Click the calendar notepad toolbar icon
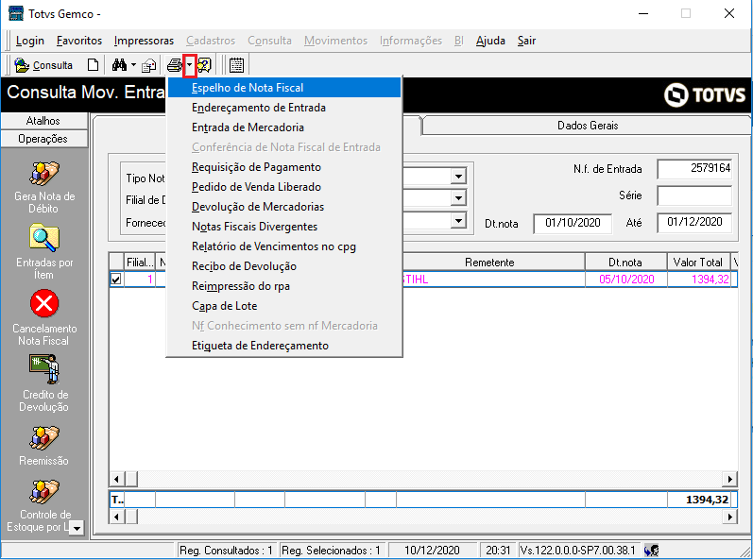 (x=236, y=65)
